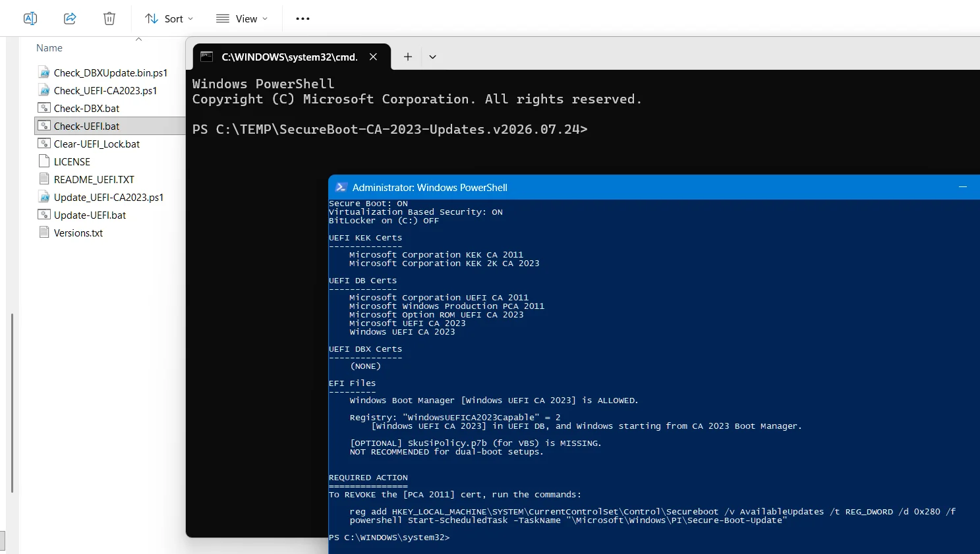
Task: Click 'Microsoft Corporation KEK 2K CA 2023' line
Action: pyautogui.click(x=444, y=263)
